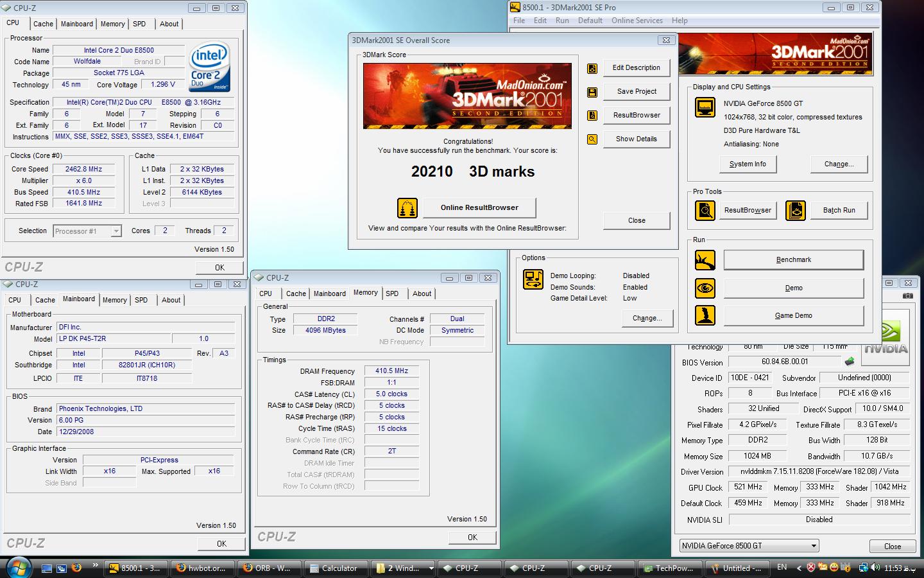Click the Options panel computer icon
The image size is (924, 578).
[533, 279]
